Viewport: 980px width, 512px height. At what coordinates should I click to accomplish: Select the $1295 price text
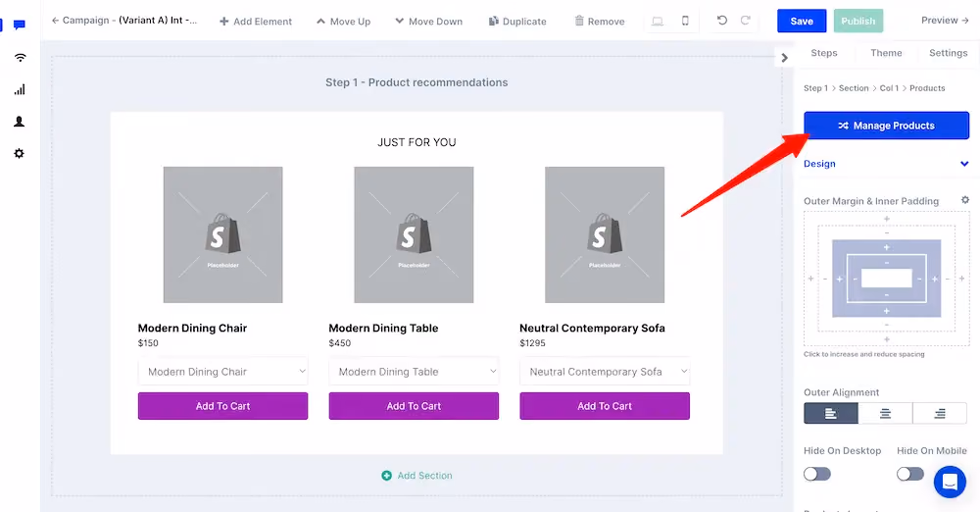pos(532,343)
